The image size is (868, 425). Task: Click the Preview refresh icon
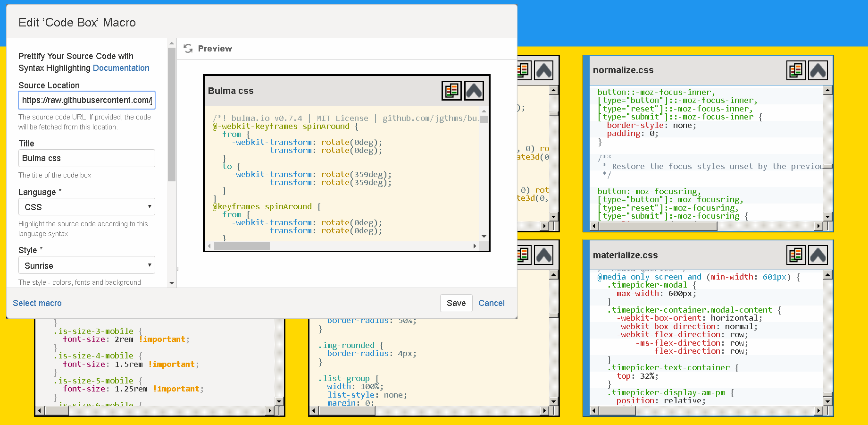pyautogui.click(x=188, y=49)
